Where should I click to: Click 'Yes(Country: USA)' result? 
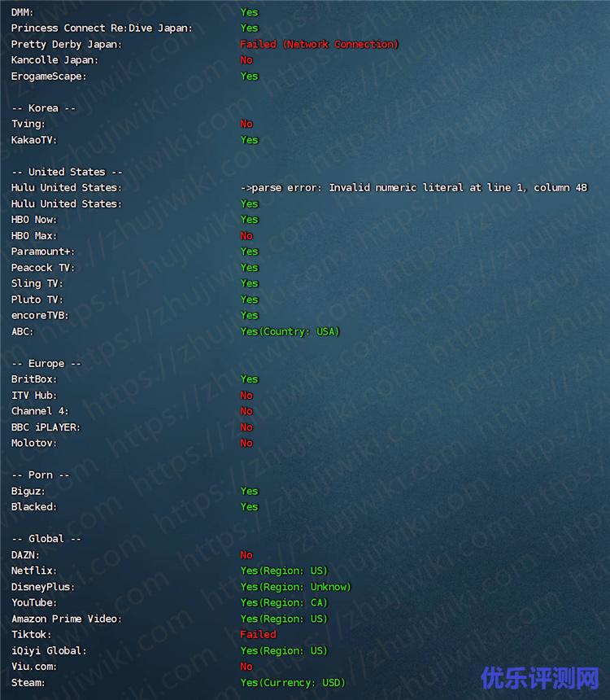[290, 332]
